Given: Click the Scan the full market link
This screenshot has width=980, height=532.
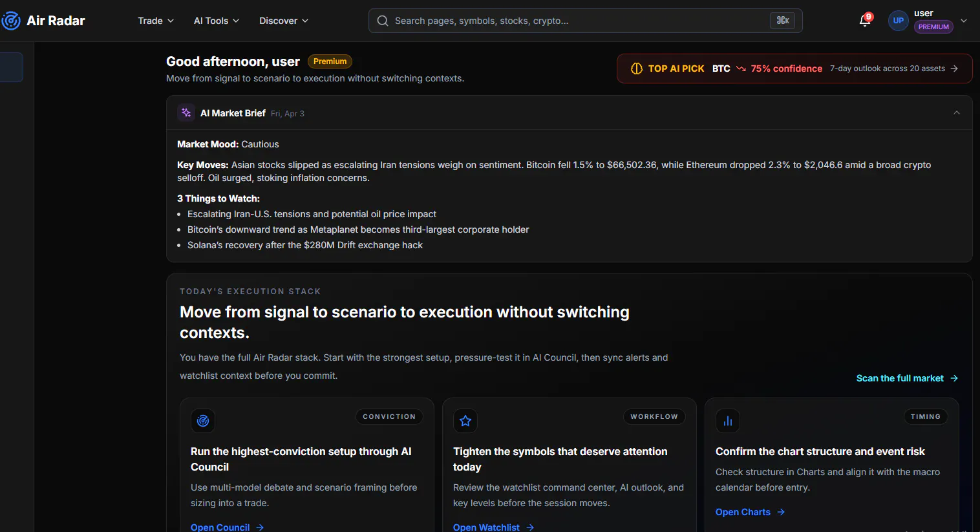Looking at the screenshot, I should pyautogui.click(x=907, y=378).
